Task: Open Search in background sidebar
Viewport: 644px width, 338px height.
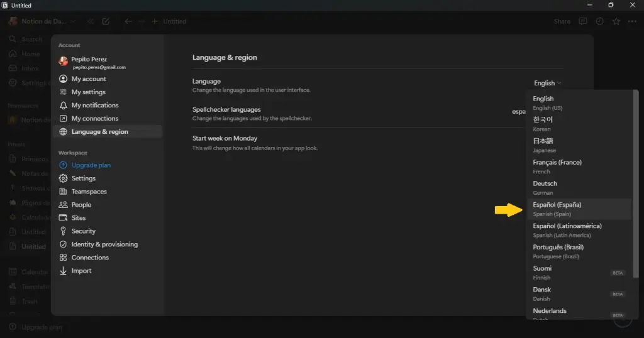Action: coord(26,39)
